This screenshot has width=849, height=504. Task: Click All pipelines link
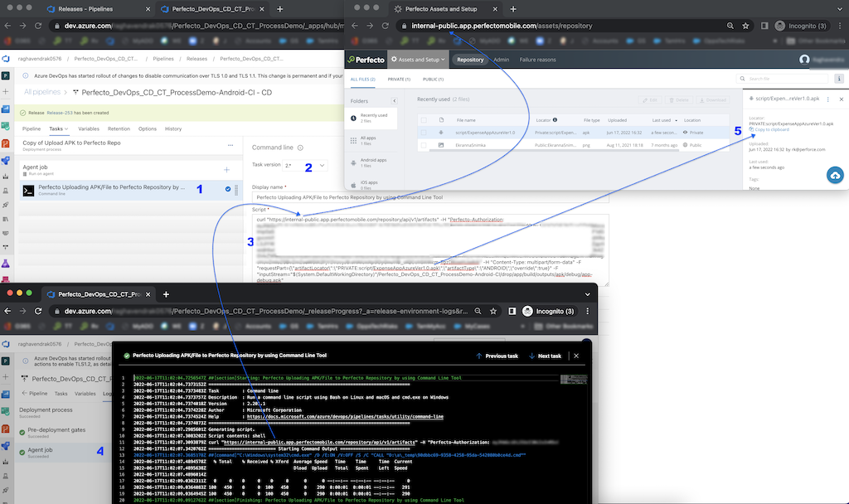point(42,92)
